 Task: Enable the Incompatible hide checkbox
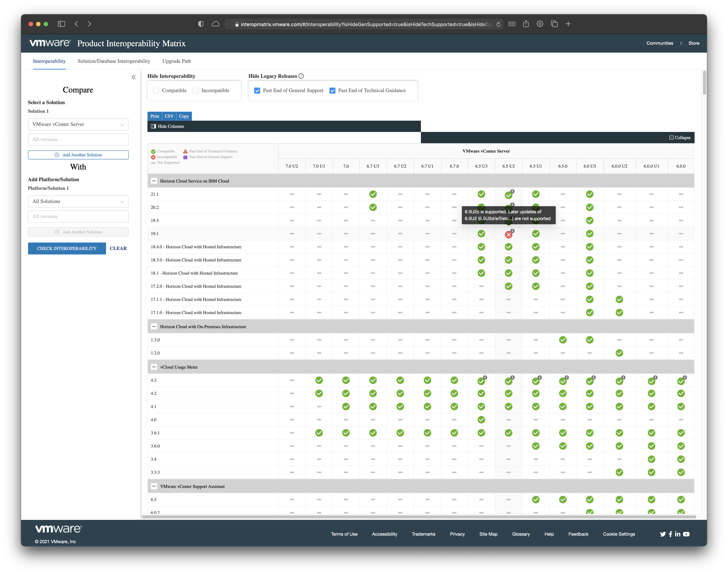pos(196,90)
